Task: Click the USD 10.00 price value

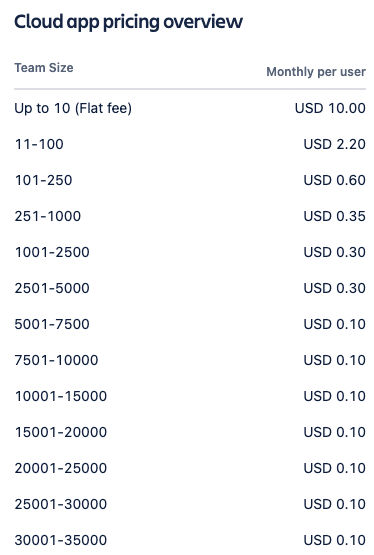Action: [x=330, y=108]
